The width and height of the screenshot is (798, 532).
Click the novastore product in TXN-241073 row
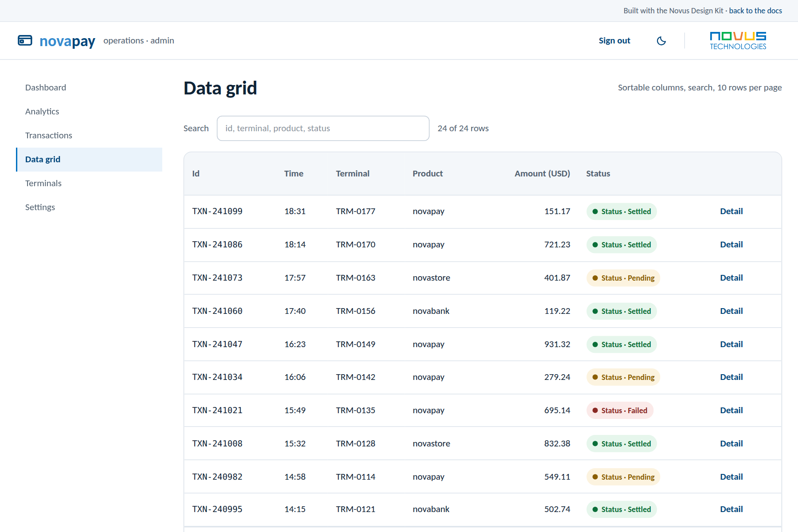pyautogui.click(x=431, y=278)
